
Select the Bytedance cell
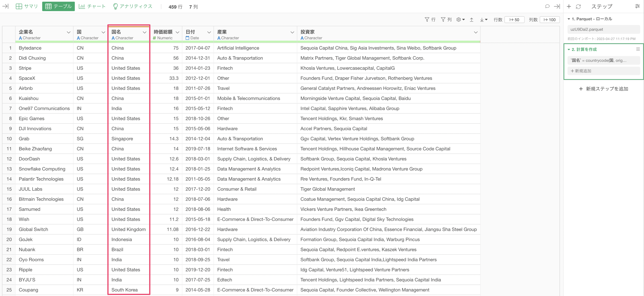44,48
